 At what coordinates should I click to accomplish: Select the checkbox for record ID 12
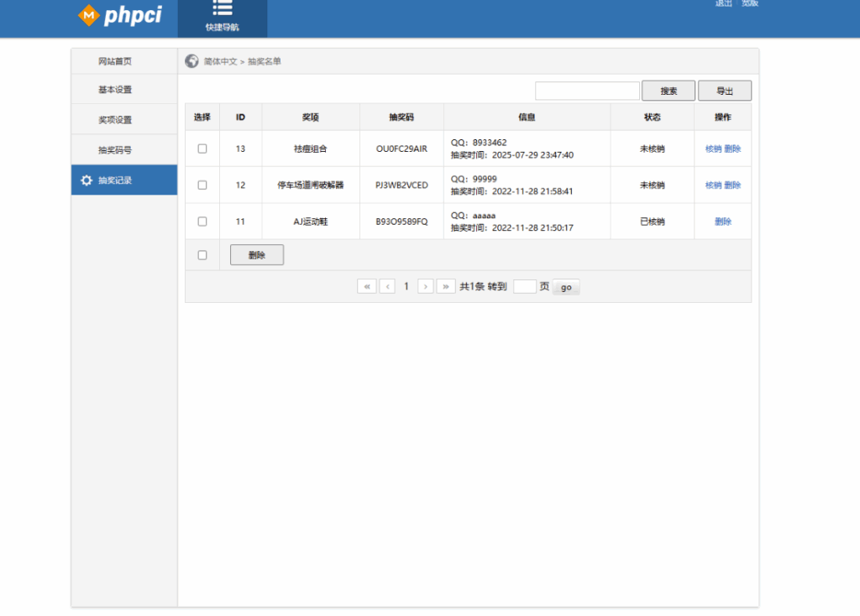(202, 185)
